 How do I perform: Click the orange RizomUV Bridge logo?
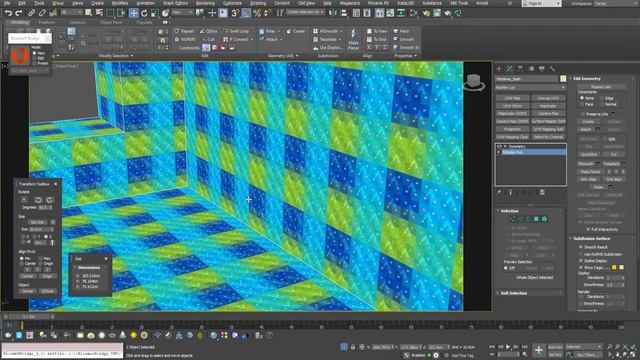pyautogui.click(x=19, y=56)
